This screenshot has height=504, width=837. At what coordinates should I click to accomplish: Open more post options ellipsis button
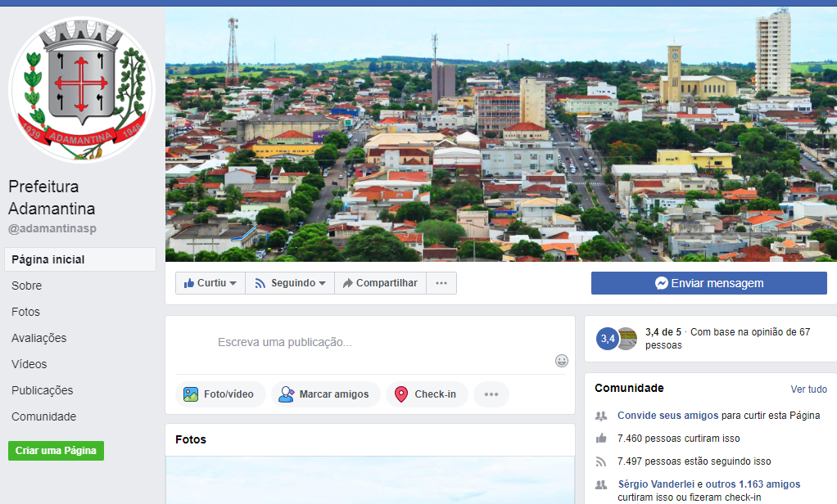coord(491,394)
